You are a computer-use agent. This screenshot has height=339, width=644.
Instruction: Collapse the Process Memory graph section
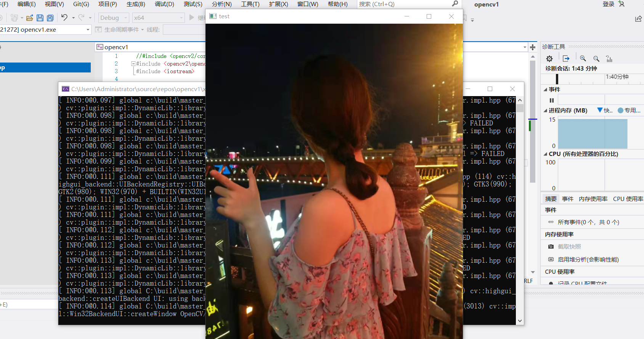coord(545,111)
